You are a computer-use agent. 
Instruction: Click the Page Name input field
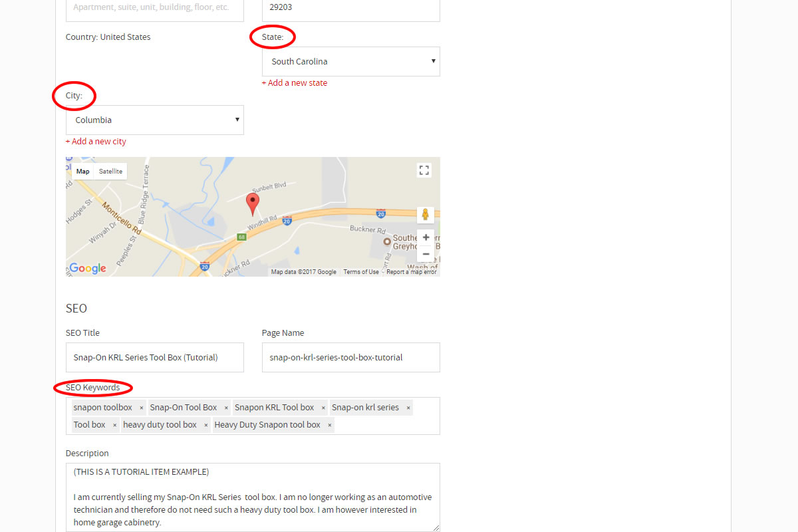[x=351, y=357]
